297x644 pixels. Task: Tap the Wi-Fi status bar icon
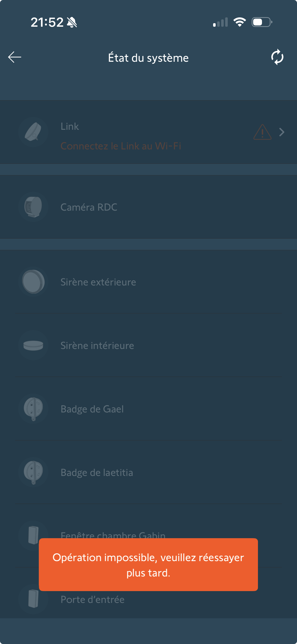click(240, 22)
